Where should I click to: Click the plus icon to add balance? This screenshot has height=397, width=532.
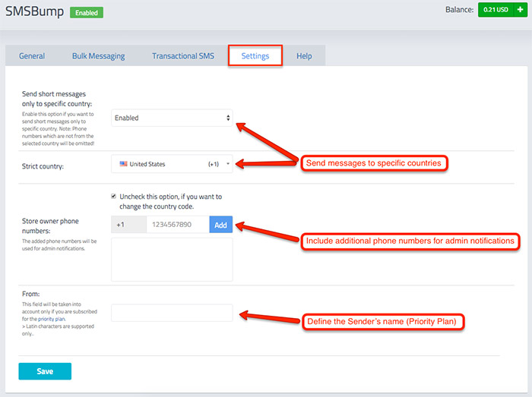click(521, 9)
